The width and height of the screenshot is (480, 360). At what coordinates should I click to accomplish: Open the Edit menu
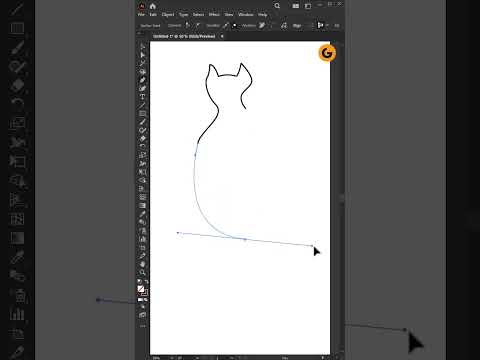[153, 15]
